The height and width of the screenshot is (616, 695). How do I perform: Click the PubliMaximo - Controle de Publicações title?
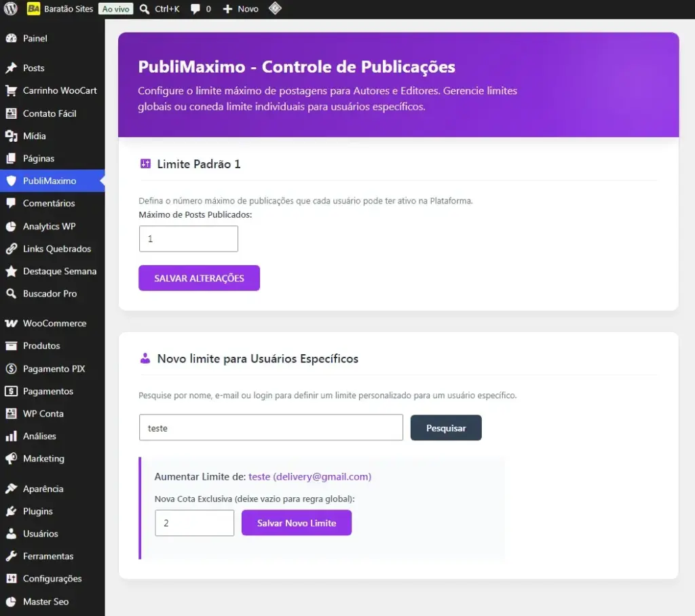tap(297, 66)
